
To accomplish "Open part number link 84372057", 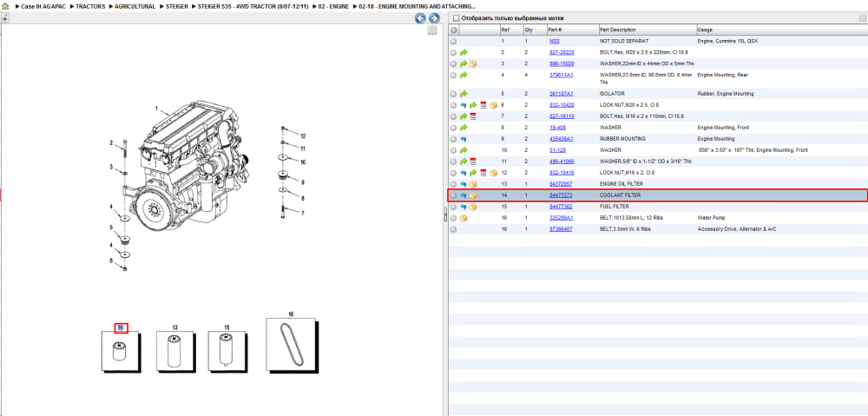I will (561, 184).
